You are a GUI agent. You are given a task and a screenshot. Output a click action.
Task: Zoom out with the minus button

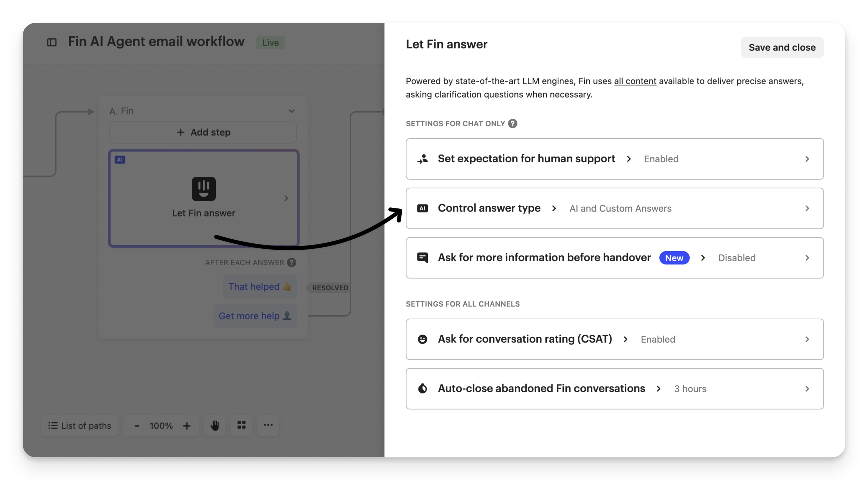click(137, 426)
